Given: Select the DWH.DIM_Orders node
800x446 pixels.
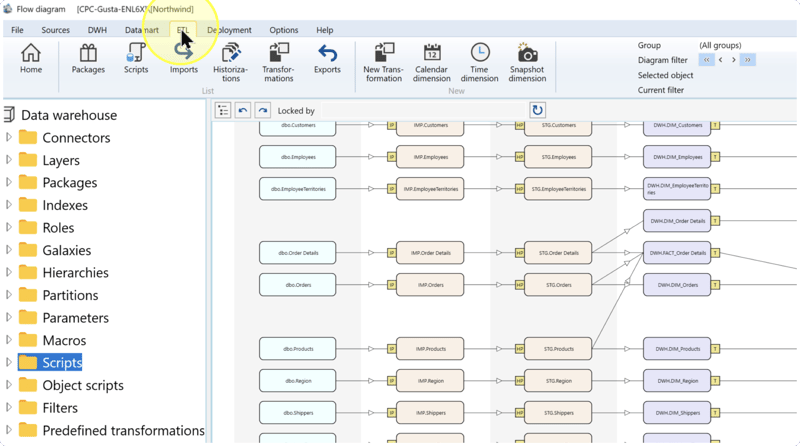Looking at the screenshot, I should [677, 285].
